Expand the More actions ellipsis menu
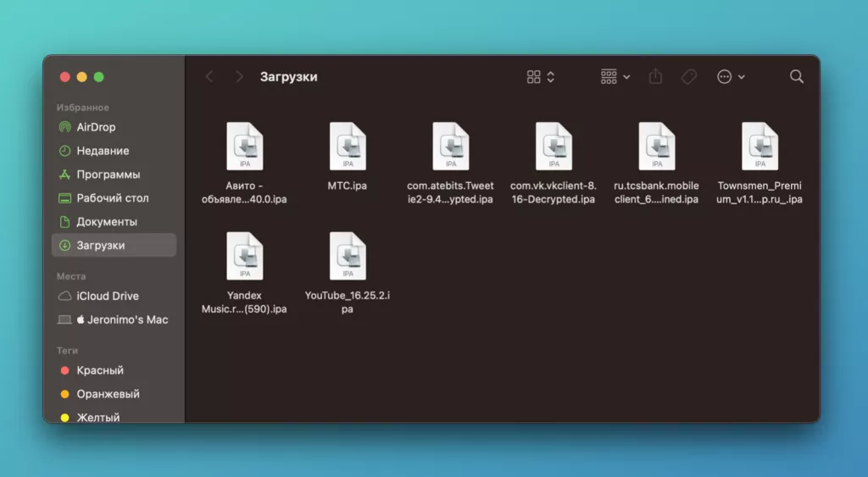Viewport: 868px width, 477px height. (x=730, y=76)
